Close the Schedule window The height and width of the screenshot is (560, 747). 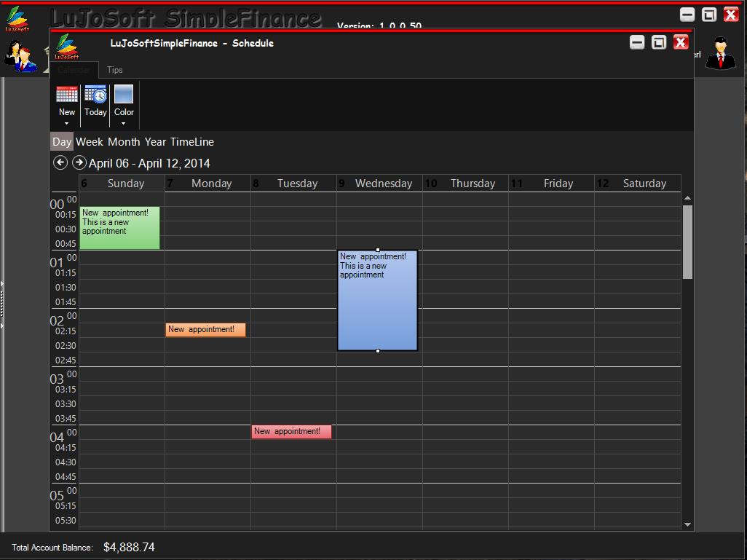coord(681,42)
